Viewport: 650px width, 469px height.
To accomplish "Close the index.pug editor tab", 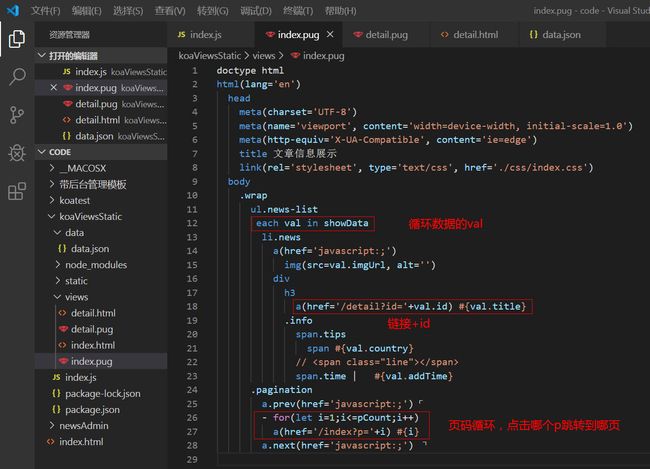I will coord(330,34).
